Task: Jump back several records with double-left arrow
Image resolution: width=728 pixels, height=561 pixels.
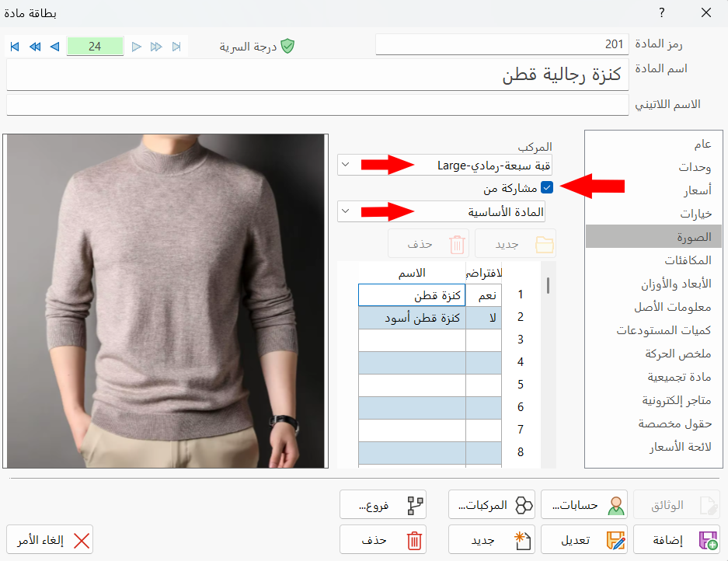Action: tap(35, 47)
